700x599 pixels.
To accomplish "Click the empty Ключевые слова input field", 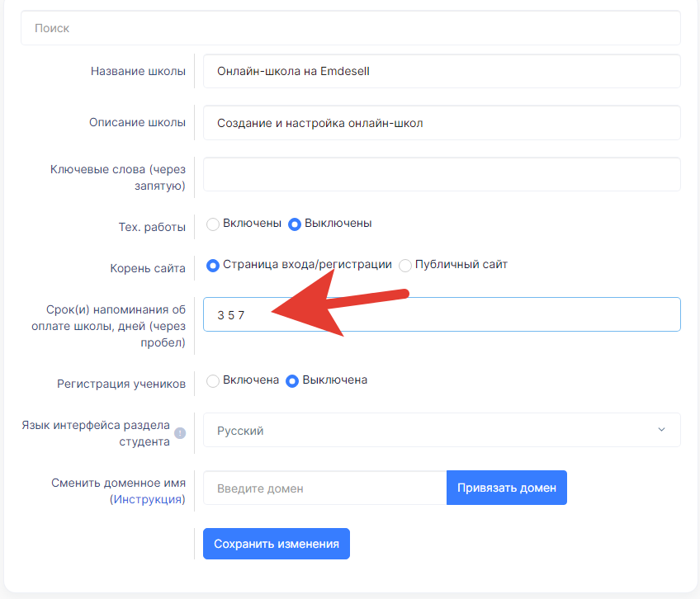I will [442, 174].
